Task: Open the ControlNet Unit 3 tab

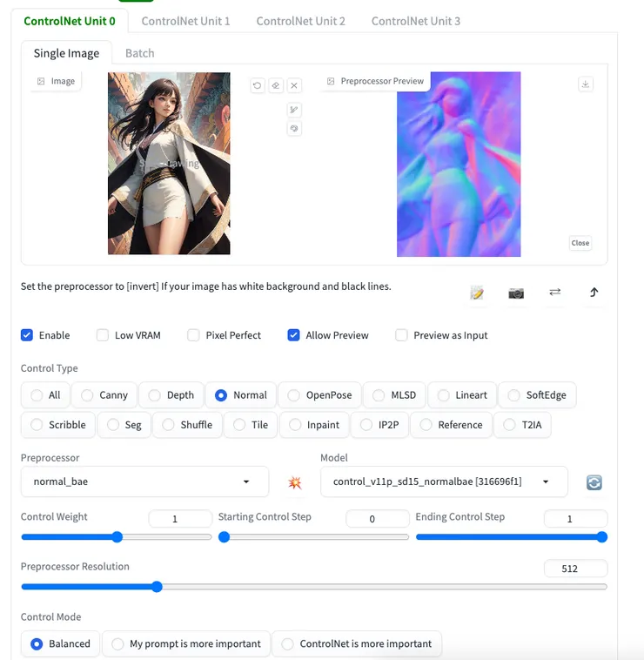Action: click(x=416, y=21)
